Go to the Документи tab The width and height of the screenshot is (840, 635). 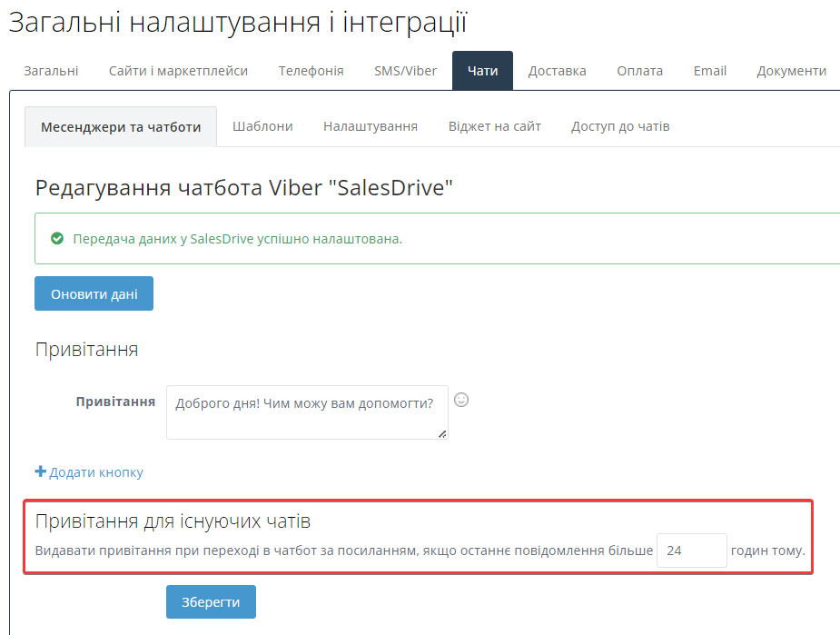[x=791, y=71]
